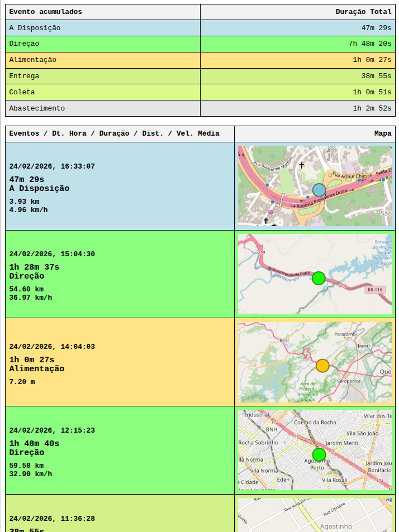The height and width of the screenshot is (532, 399).
Task: Click the '7.20 m' distance value
Action: point(22,382)
